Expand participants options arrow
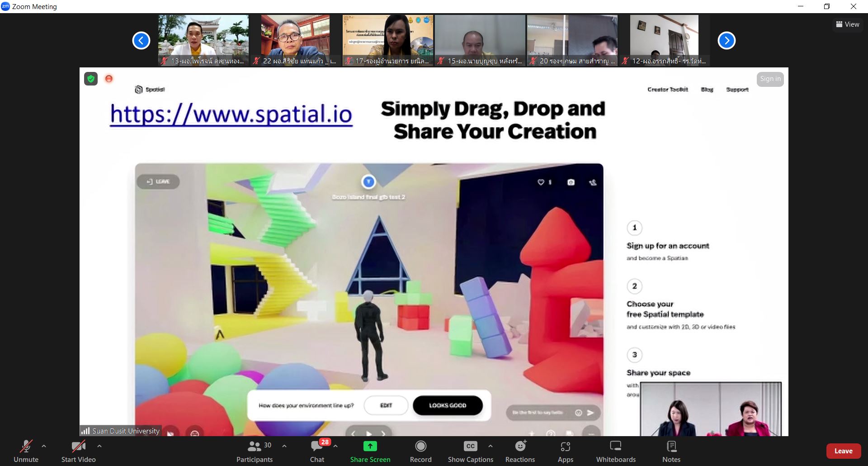This screenshot has width=868, height=466. (284, 446)
